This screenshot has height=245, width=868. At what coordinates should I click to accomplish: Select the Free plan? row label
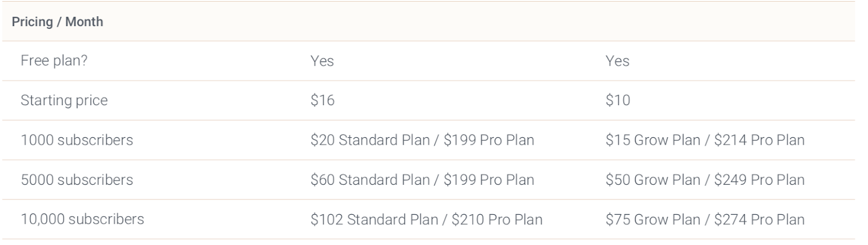[x=54, y=61]
